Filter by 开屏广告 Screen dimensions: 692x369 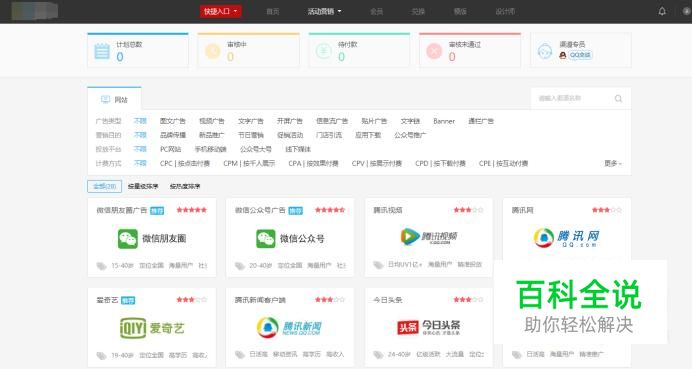(x=290, y=121)
